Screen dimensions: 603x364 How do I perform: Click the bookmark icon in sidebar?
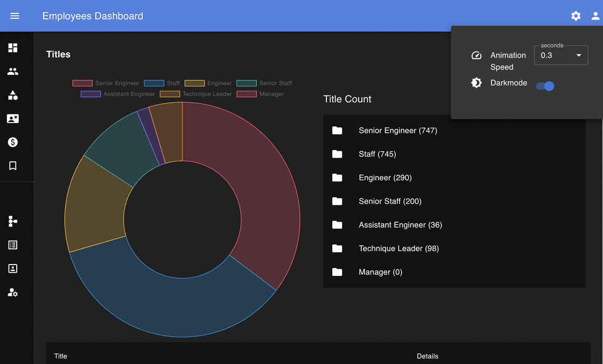pos(13,166)
